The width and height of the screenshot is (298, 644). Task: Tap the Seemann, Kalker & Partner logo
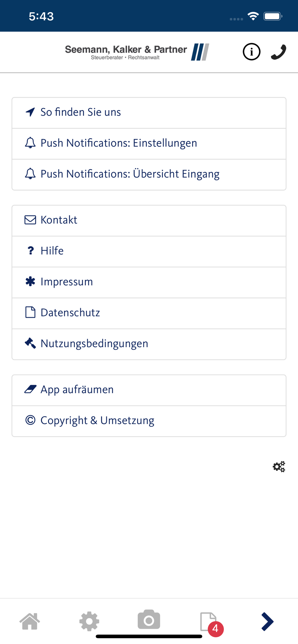tap(137, 52)
